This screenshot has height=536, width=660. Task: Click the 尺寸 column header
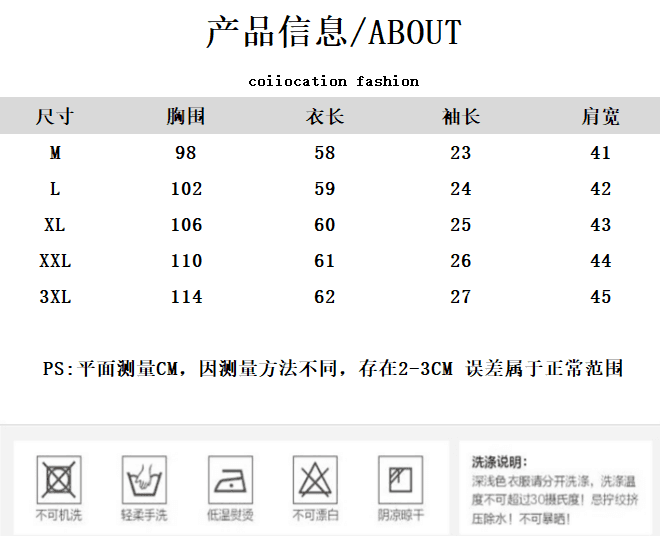[x=55, y=116]
